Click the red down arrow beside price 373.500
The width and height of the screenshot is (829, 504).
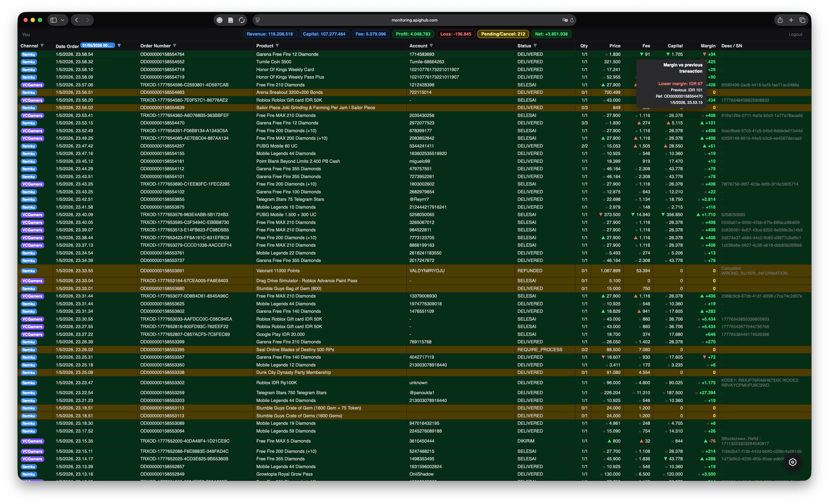click(601, 215)
